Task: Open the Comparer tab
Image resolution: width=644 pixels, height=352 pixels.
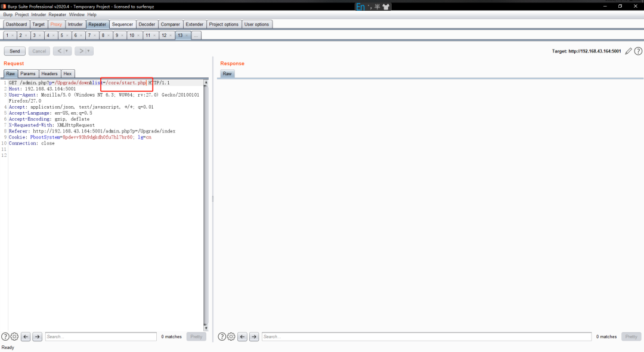Action: (171, 24)
